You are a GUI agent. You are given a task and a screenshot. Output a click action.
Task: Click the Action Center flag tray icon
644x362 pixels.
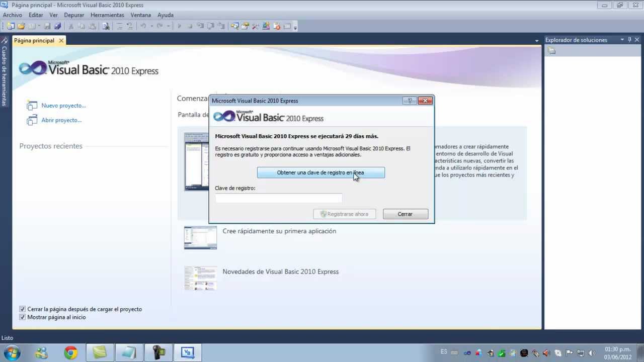pyautogui.click(x=569, y=353)
